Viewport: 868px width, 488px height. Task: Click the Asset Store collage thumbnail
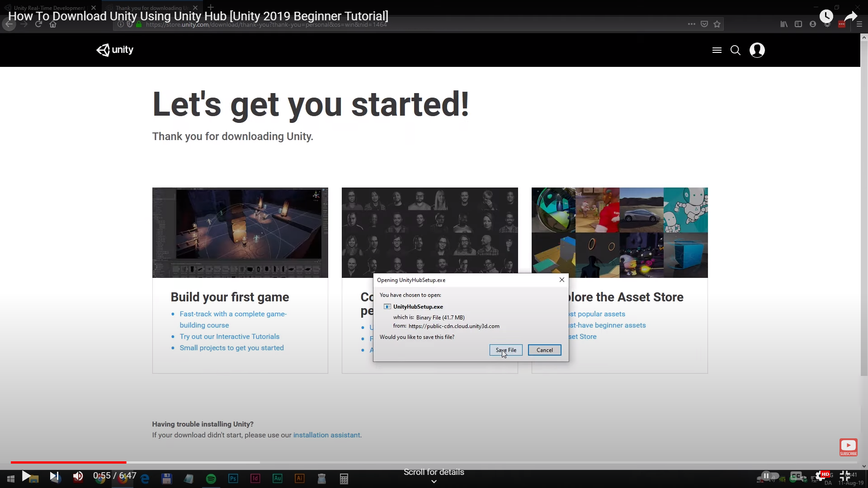[x=619, y=233]
